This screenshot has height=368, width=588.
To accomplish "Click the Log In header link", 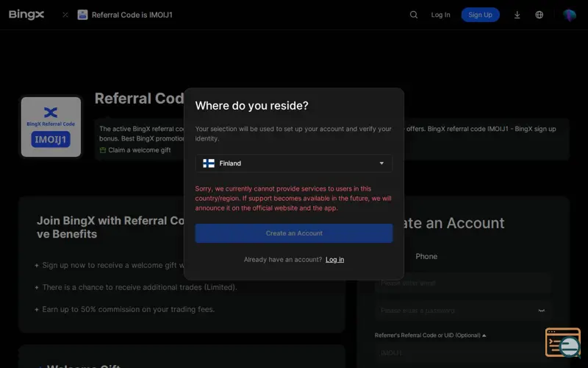I will pyautogui.click(x=440, y=15).
